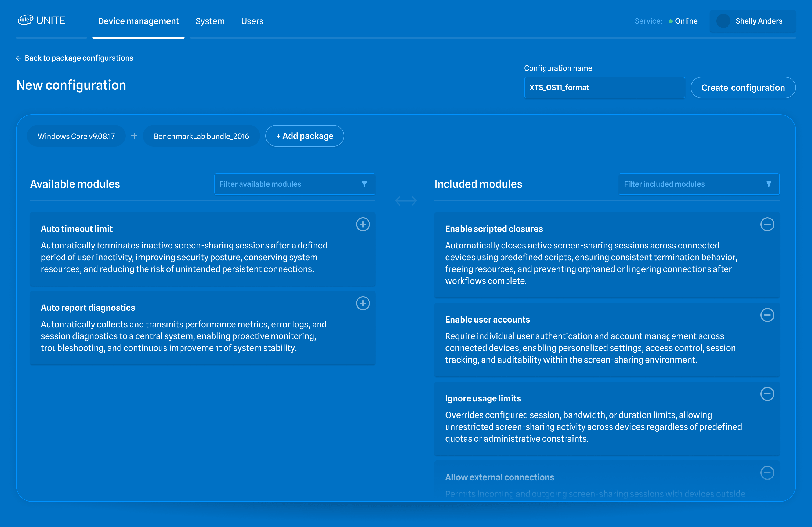Switch to the System tab
812x527 pixels.
[210, 21]
